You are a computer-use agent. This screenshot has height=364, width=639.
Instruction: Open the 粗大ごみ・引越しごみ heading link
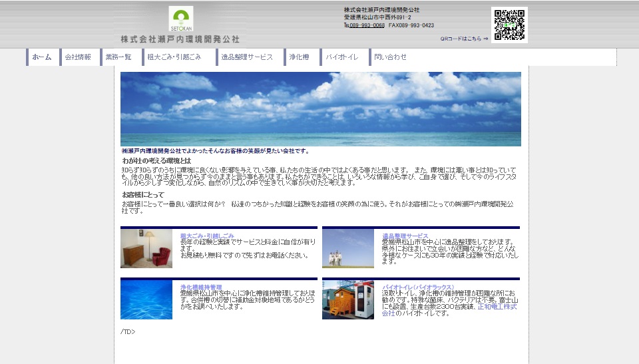[x=207, y=236]
